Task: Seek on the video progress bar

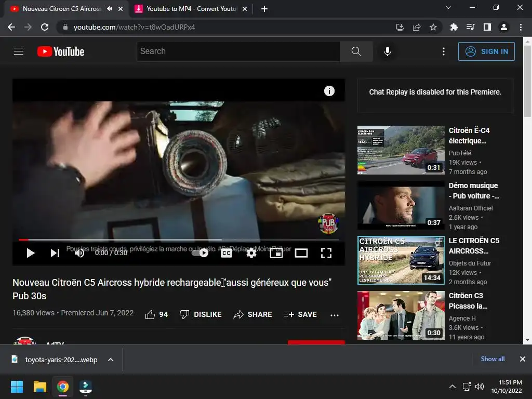Action: (x=179, y=240)
